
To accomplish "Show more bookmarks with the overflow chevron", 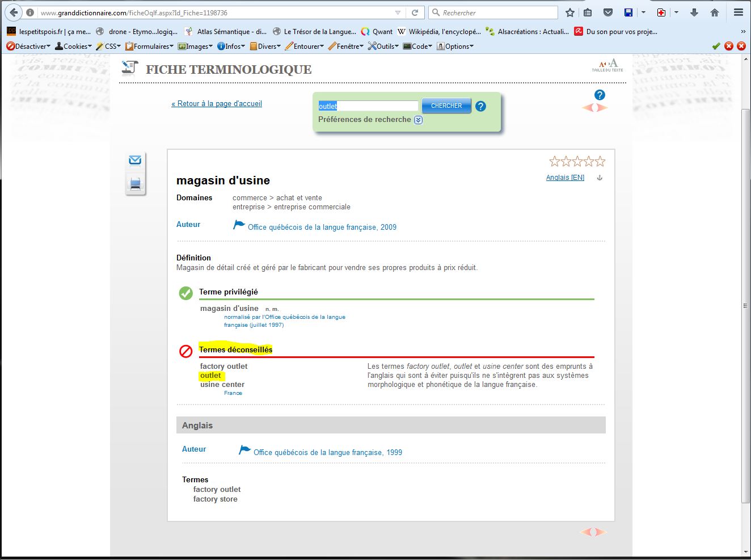I will click(743, 32).
